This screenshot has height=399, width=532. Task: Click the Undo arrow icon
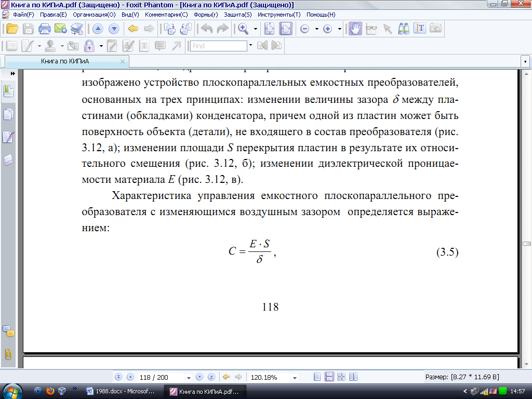point(207,29)
